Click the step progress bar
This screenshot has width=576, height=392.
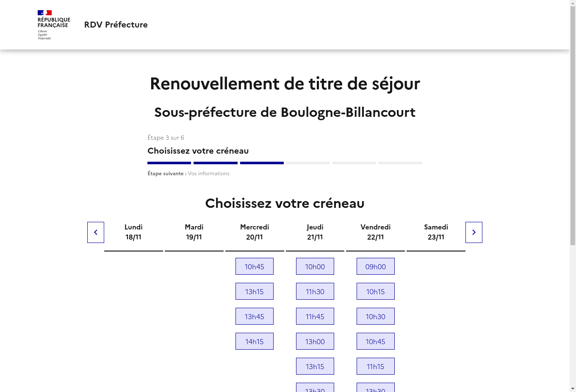pos(285,163)
